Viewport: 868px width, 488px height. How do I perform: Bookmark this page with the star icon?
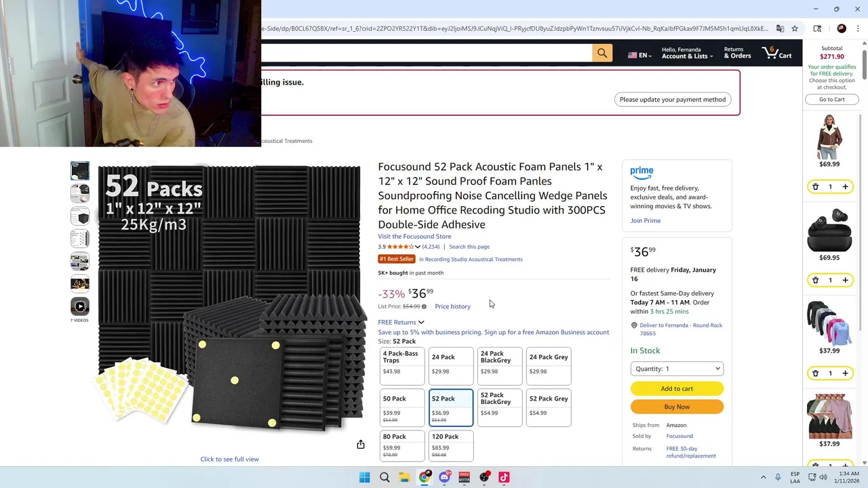795,28
